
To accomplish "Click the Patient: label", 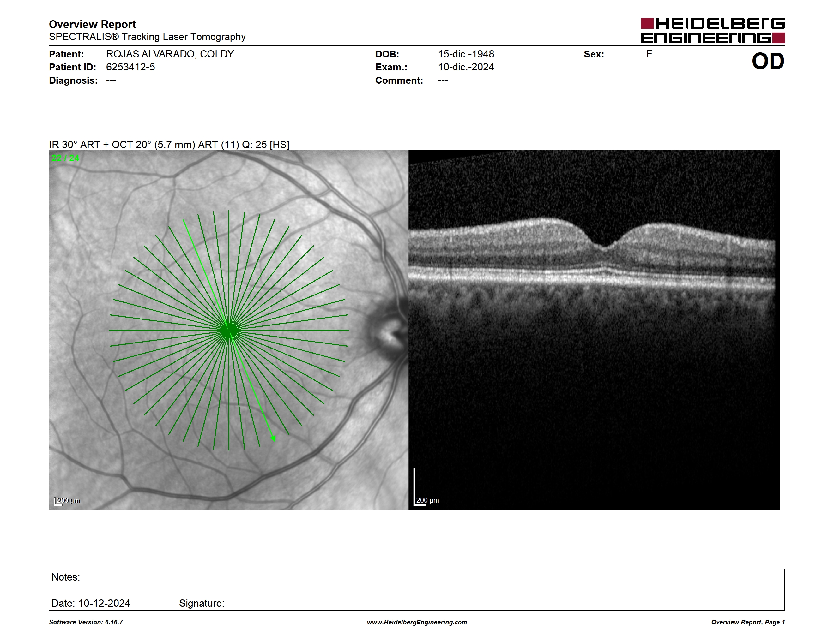I will 66,54.
